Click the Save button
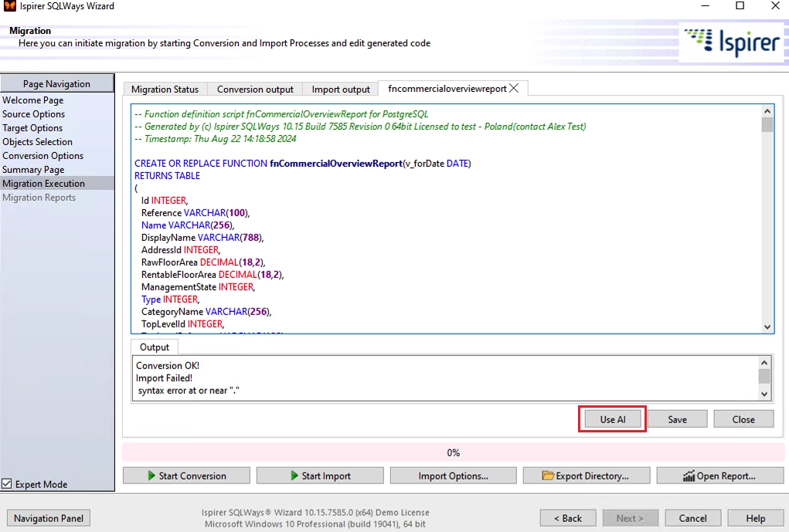This screenshot has height=532, width=789. click(x=677, y=419)
